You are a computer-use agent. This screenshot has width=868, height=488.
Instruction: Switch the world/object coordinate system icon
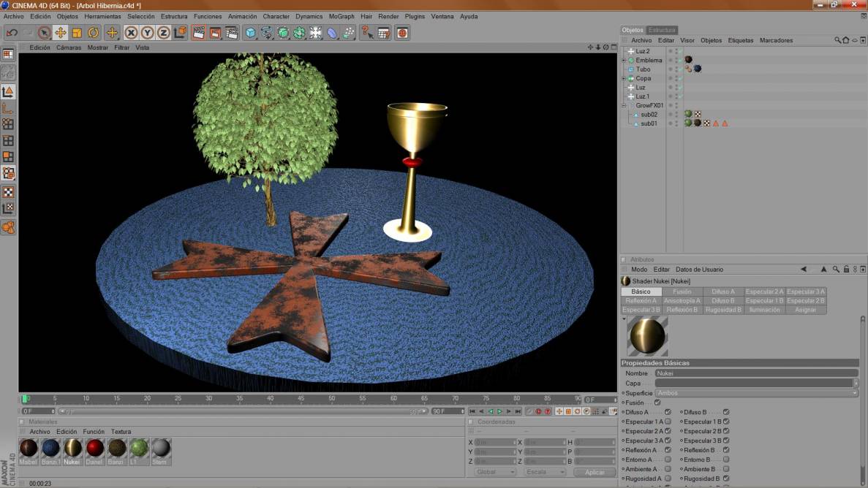tap(180, 33)
